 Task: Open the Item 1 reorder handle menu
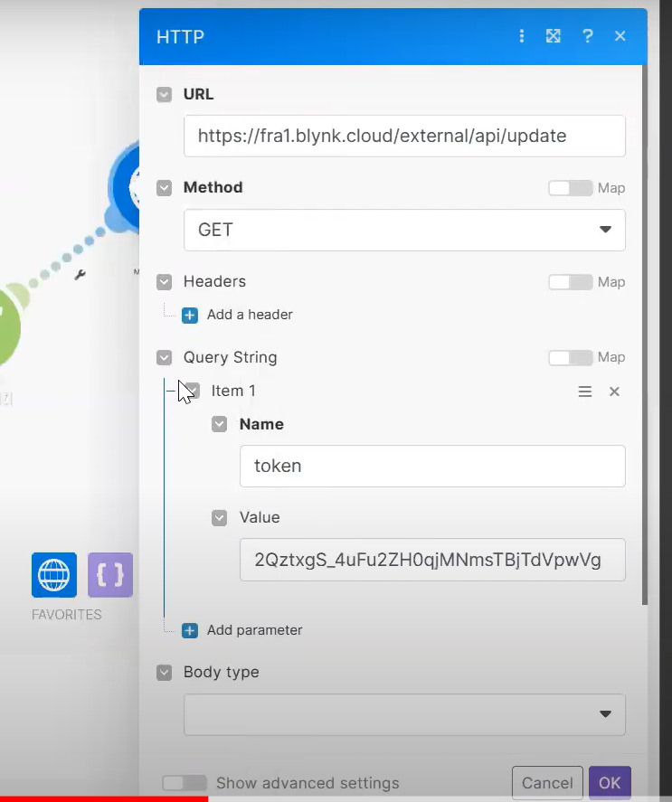click(x=585, y=392)
